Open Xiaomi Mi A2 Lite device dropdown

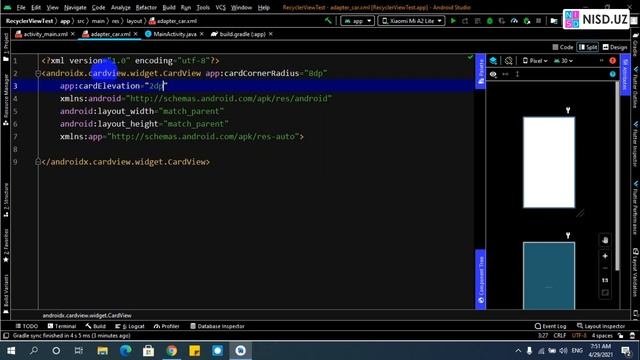coord(411,20)
